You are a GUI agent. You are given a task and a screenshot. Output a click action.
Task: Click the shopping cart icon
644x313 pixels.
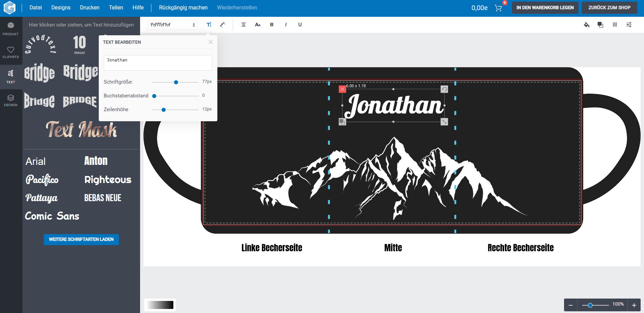pyautogui.click(x=498, y=8)
